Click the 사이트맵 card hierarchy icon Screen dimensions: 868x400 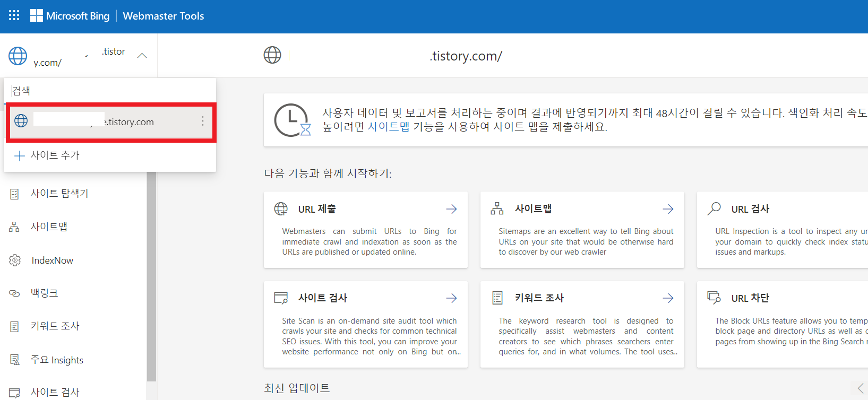(497, 209)
